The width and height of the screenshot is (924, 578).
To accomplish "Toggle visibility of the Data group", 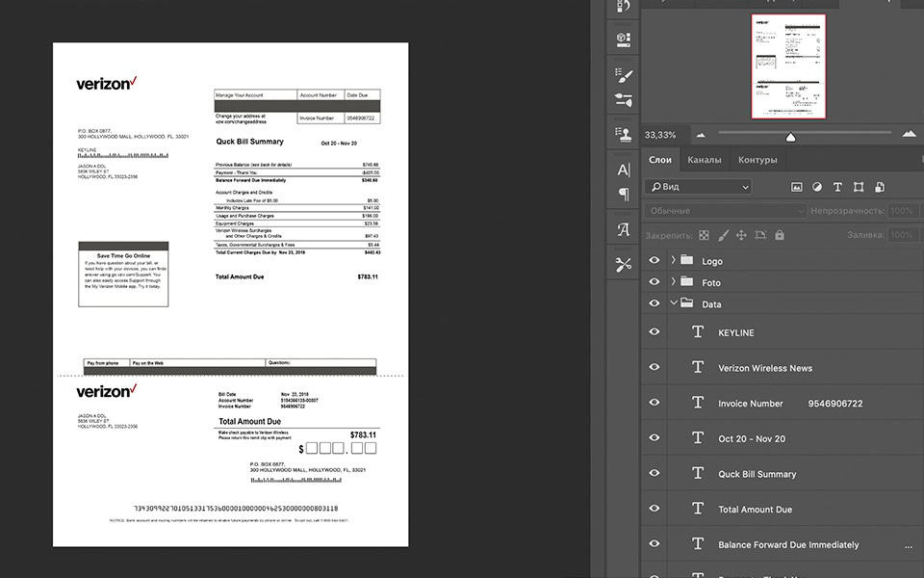I will pos(654,303).
